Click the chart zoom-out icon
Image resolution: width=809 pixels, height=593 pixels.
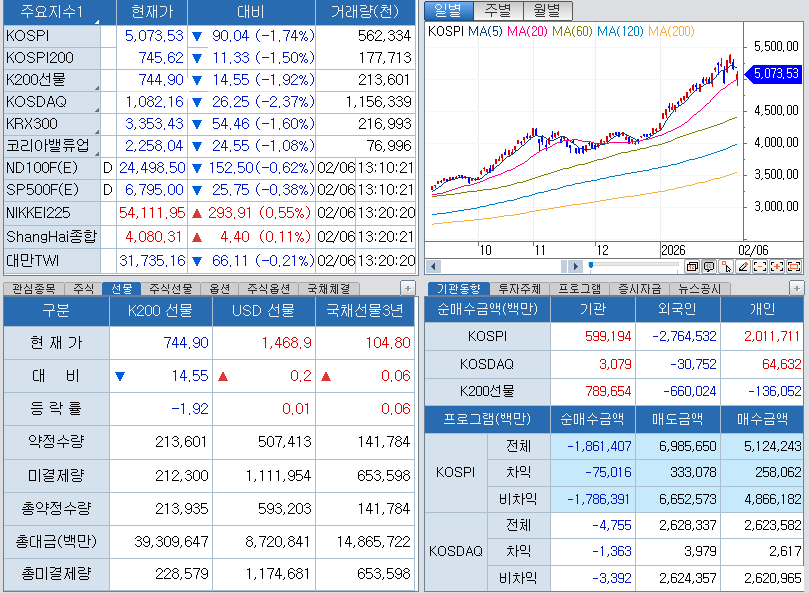(x=759, y=266)
